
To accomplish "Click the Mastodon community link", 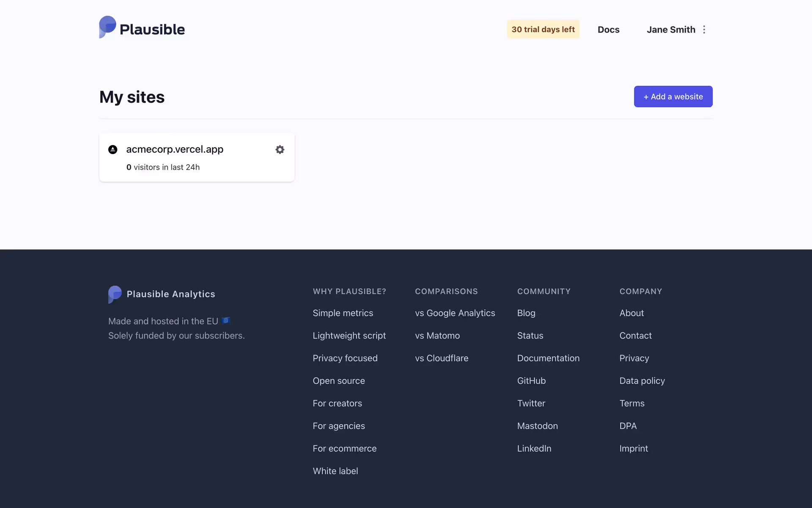I will [537, 426].
